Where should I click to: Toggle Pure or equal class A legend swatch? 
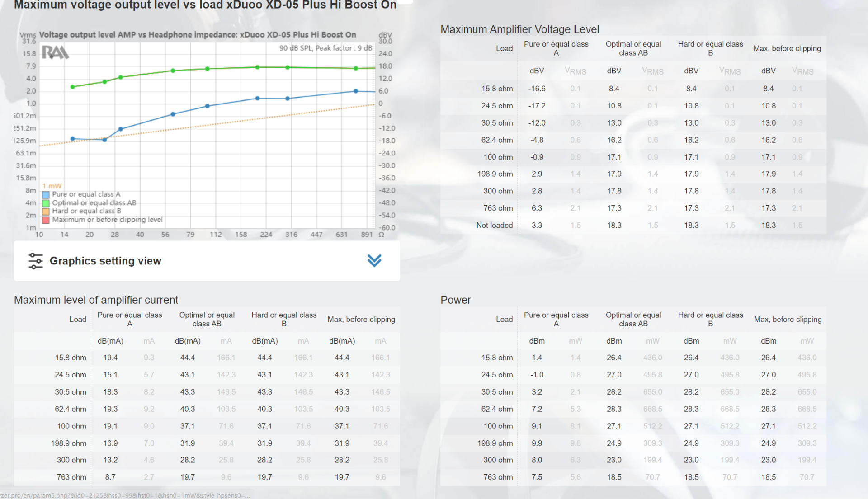[46, 195]
